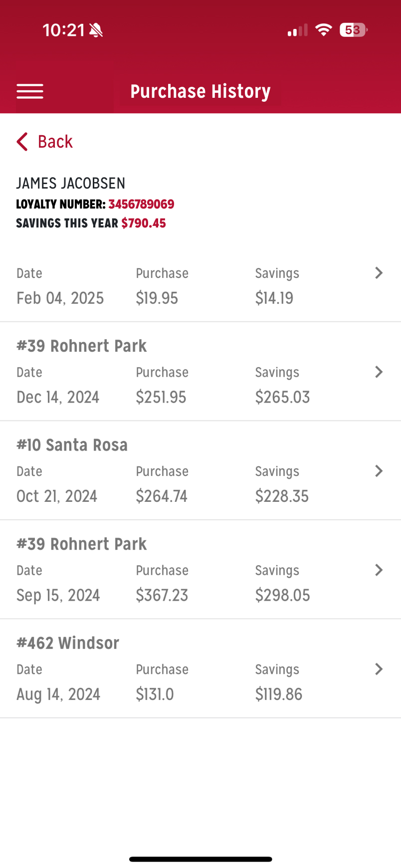Select the #462 Windsor store heading
401x868 pixels.
tap(68, 643)
